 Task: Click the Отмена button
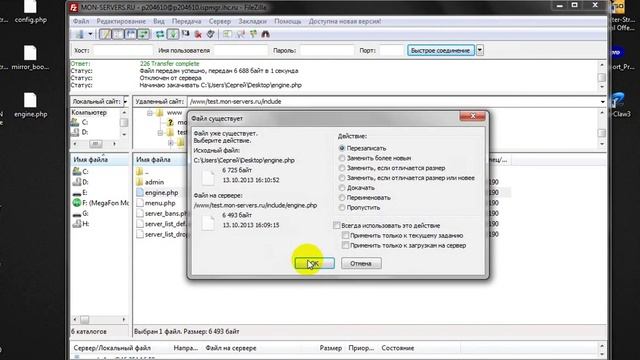(x=361, y=263)
